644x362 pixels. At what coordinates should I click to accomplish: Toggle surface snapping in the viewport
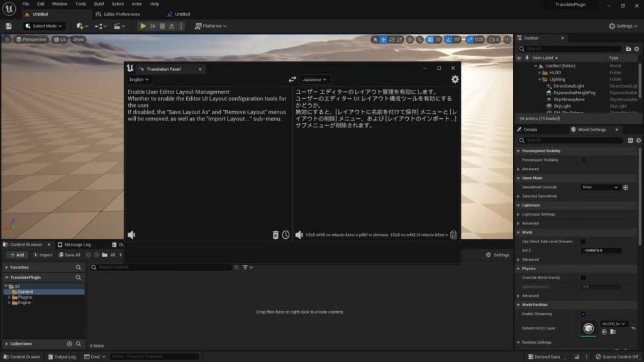(x=419, y=40)
